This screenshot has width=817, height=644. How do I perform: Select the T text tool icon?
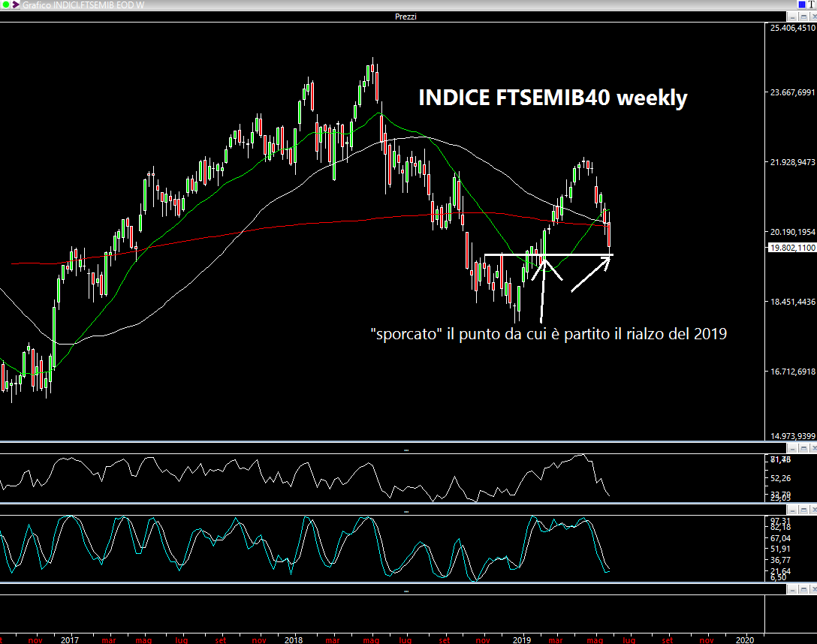click(x=811, y=5)
